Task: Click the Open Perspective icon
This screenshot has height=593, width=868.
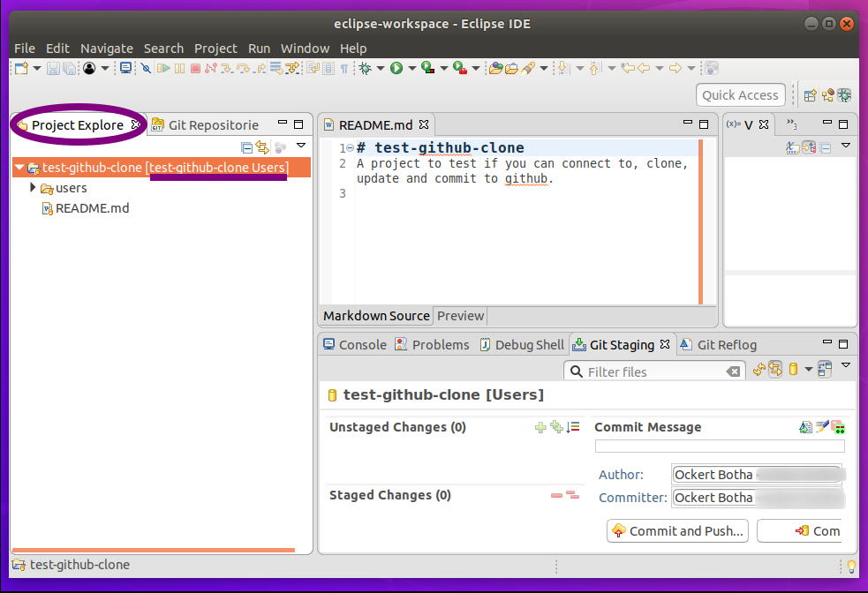Action: click(x=811, y=95)
